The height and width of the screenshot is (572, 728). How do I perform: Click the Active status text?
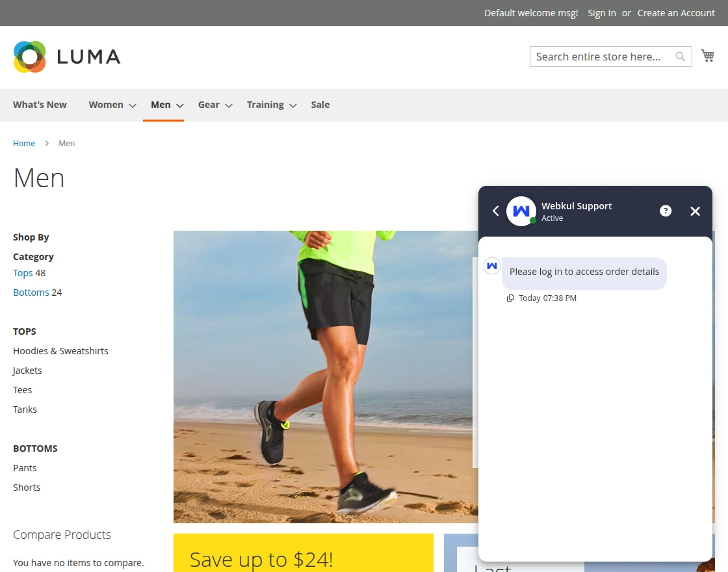pyautogui.click(x=552, y=218)
